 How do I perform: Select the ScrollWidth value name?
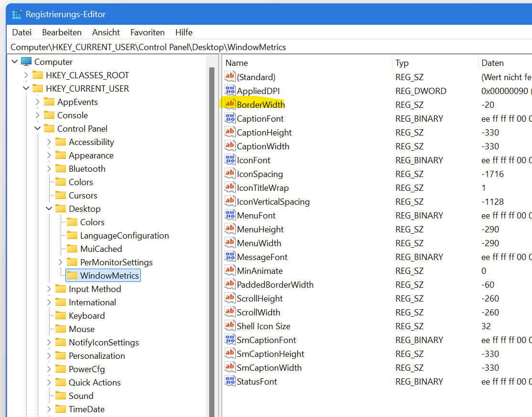pyautogui.click(x=258, y=312)
